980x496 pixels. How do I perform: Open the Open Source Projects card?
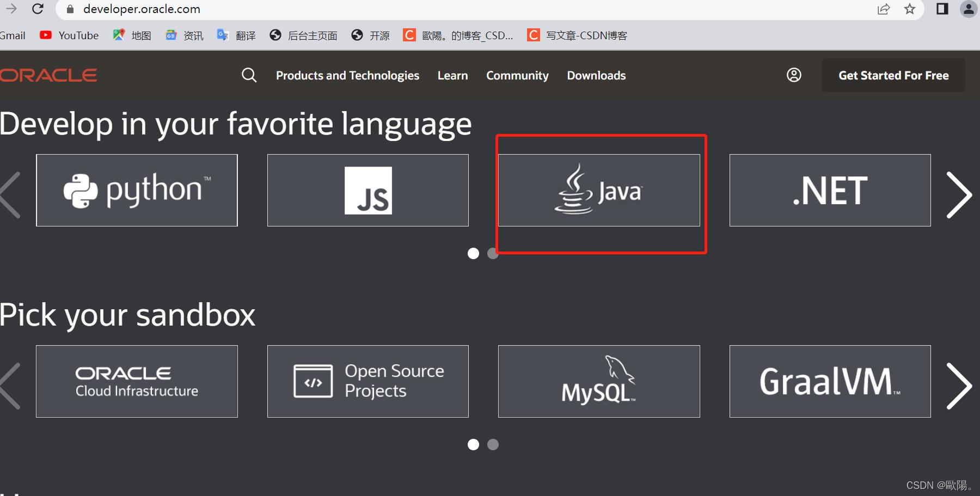click(368, 381)
